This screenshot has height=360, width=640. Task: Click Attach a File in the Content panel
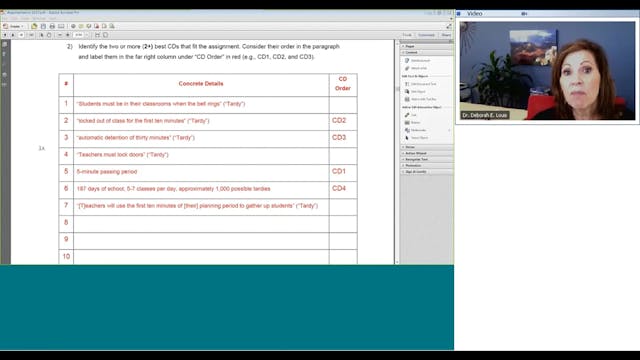(416, 68)
